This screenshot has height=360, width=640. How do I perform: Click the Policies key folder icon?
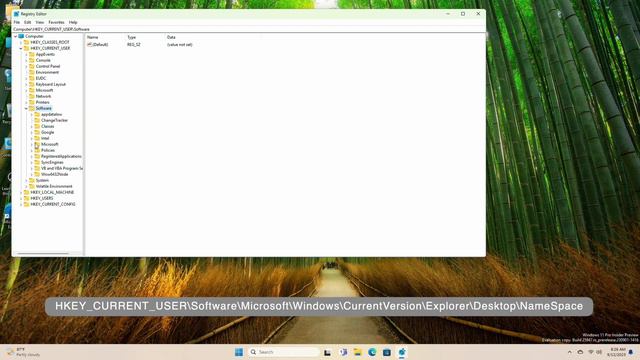coord(37,150)
